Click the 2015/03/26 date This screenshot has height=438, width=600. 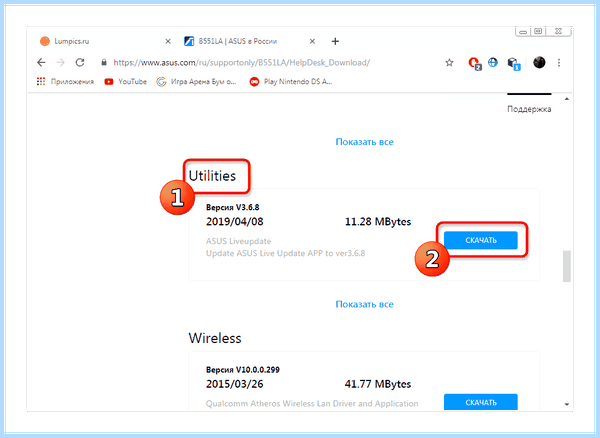[x=235, y=384]
